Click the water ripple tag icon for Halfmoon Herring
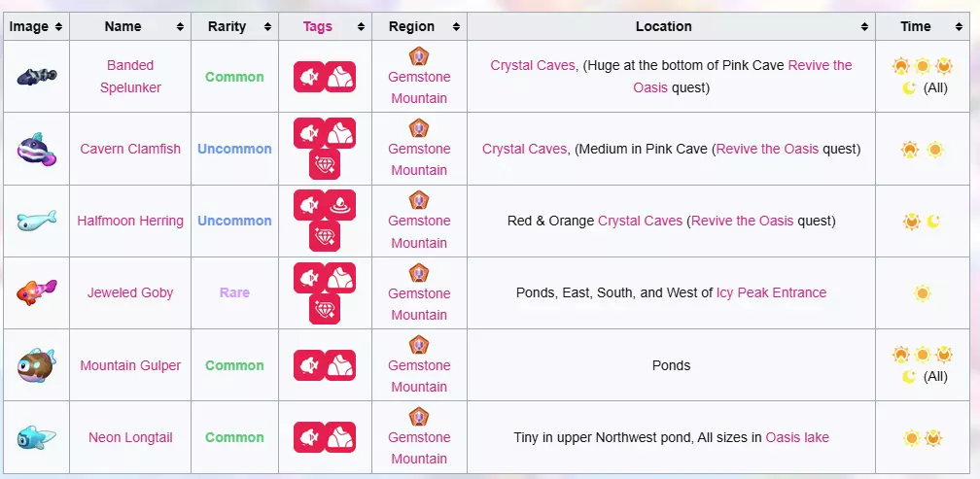Image resolution: width=980 pixels, height=479 pixels. pos(340,204)
